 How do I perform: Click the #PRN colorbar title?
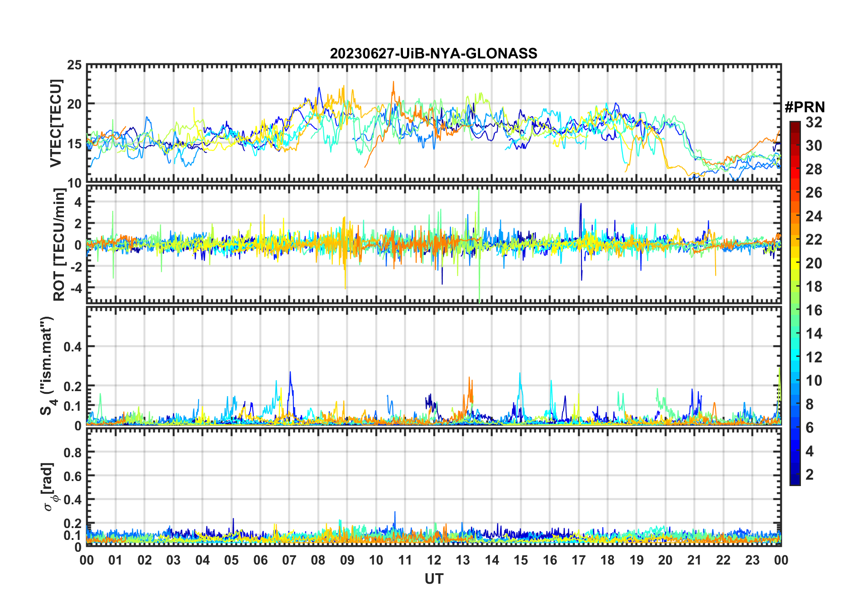coord(805,107)
